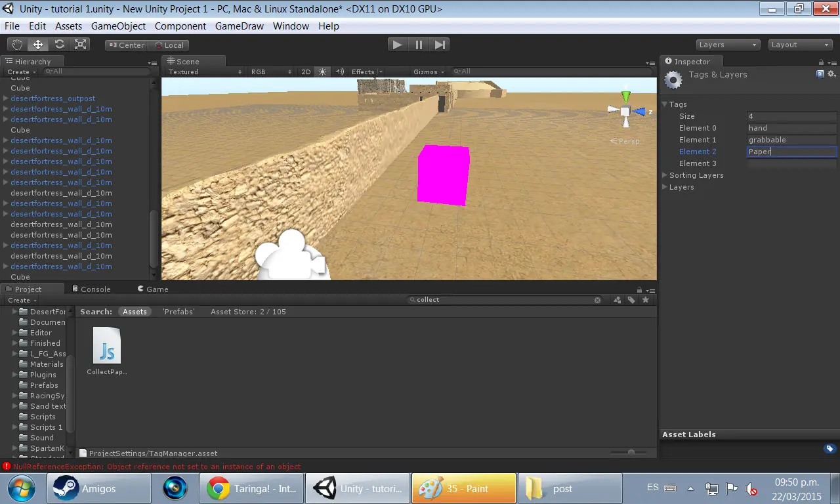
Task: Open Hierarchy Create dropdown
Action: (22, 72)
